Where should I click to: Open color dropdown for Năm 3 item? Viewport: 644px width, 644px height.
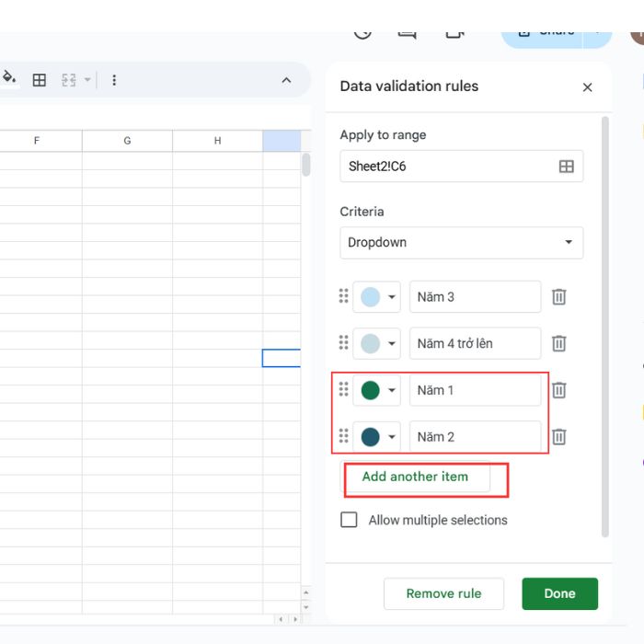[376, 296]
